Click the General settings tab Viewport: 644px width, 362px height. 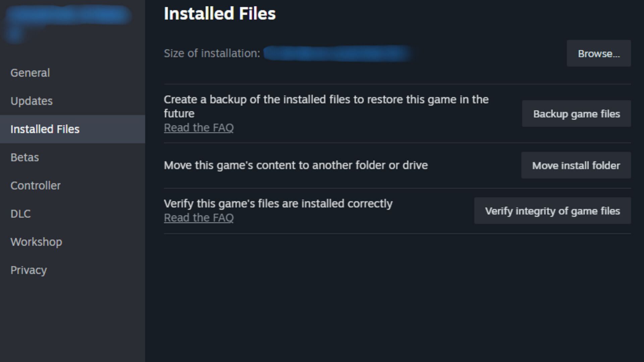coord(30,72)
